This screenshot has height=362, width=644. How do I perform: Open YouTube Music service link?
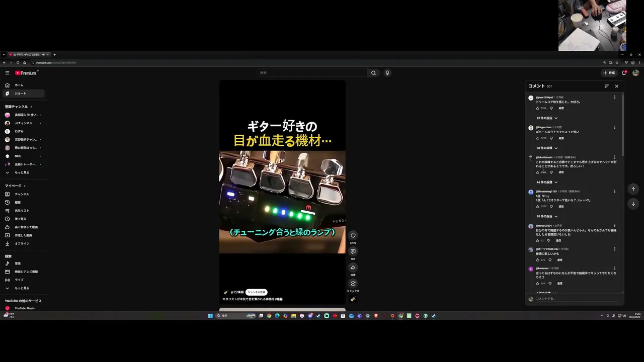pos(24,308)
